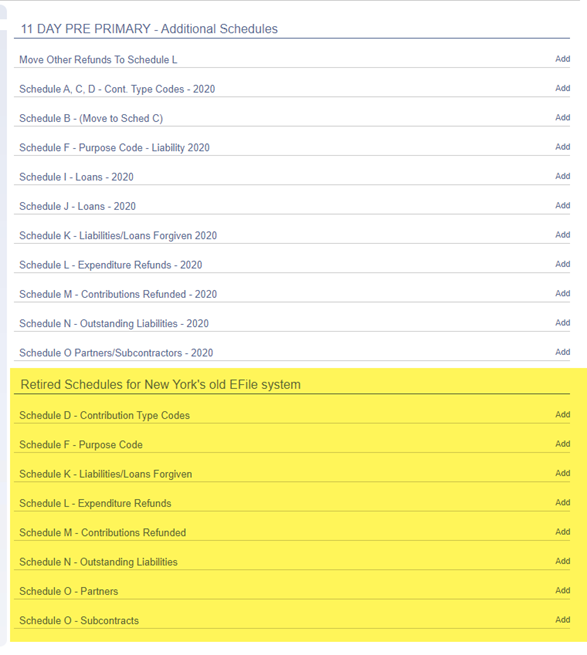Select retired 'Schedule M - Contributions Refunded' text
Screen dimensions: 587x655
(x=103, y=533)
